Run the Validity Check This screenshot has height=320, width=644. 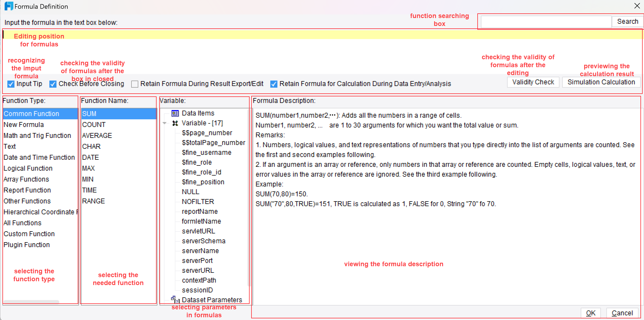(x=533, y=82)
